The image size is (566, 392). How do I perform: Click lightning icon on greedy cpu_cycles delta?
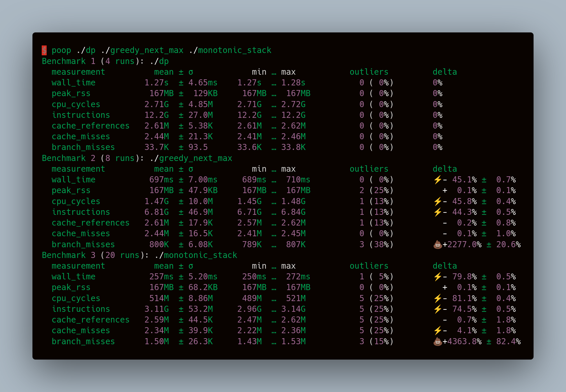click(437, 201)
